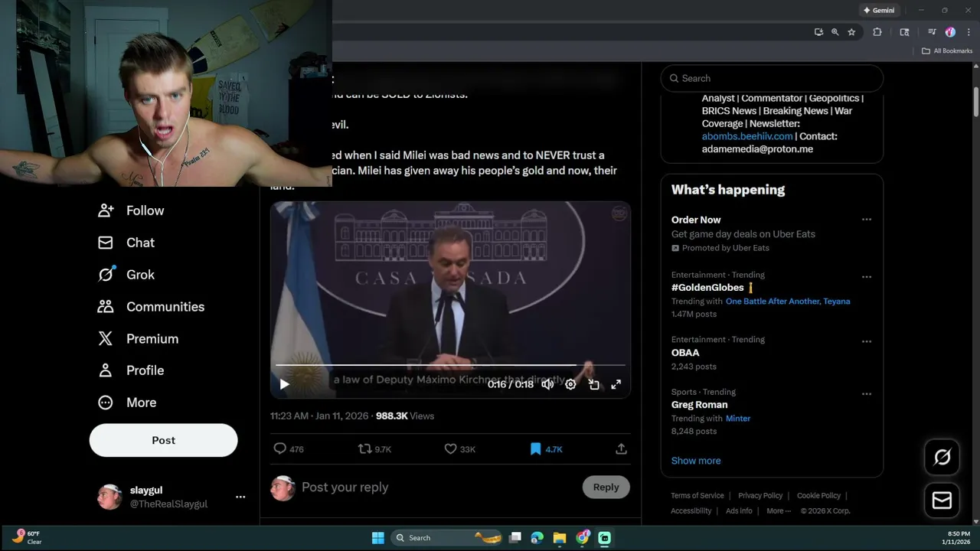Open Chrome extensions puzzle icon
The height and width of the screenshot is (551, 980).
pos(877,32)
